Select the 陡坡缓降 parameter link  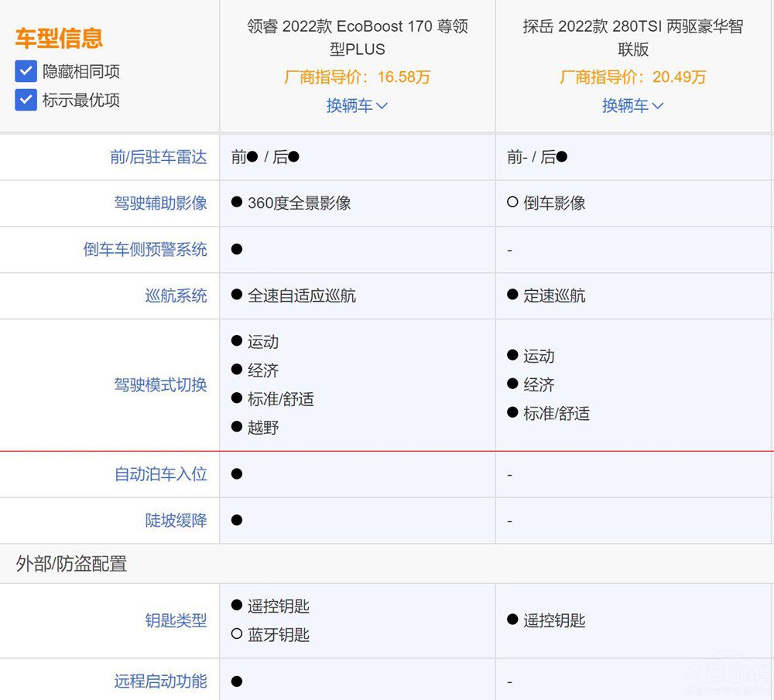pos(176,521)
